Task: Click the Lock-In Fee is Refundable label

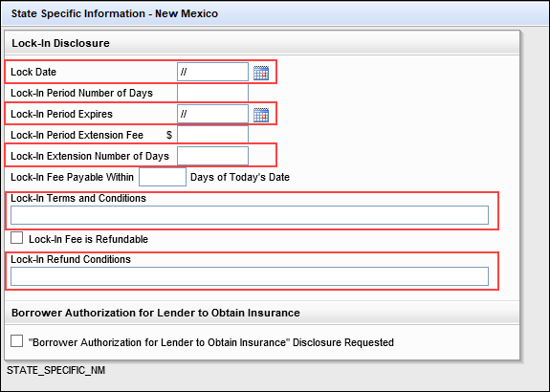Action: pyautogui.click(x=88, y=239)
